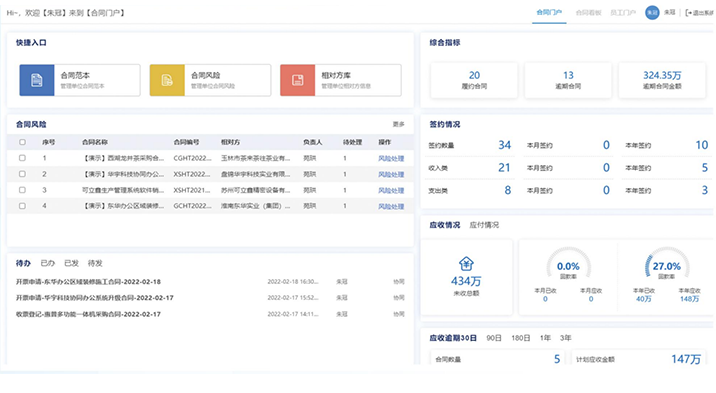Switch to the 员工门户 top tab
The height and width of the screenshot is (393, 716).
click(623, 13)
